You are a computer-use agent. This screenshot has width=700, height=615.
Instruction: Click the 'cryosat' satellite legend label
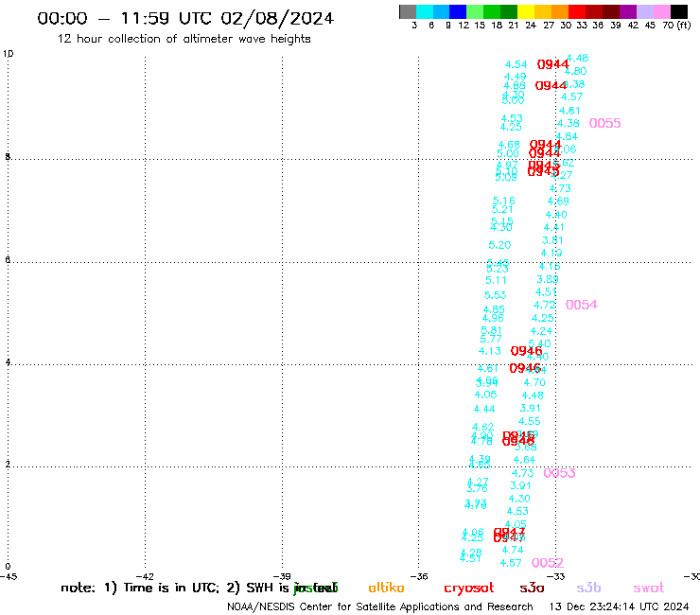[469, 588]
